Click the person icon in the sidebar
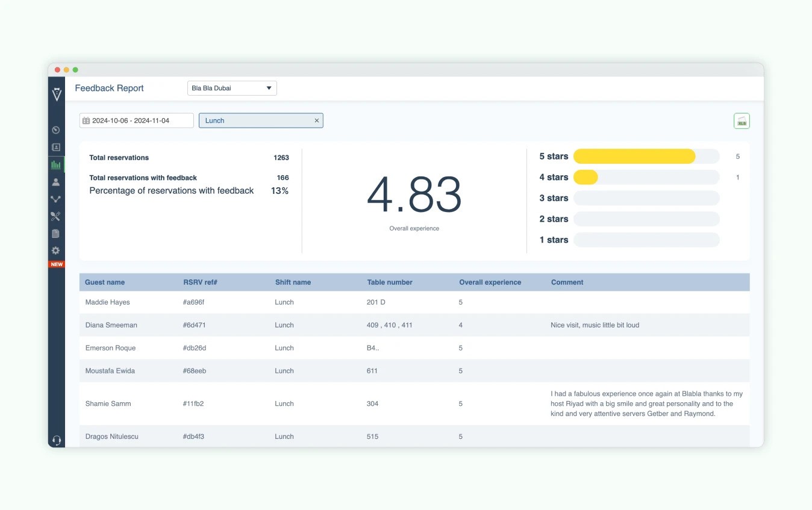This screenshot has width=812, height=510. click(56, 181)
